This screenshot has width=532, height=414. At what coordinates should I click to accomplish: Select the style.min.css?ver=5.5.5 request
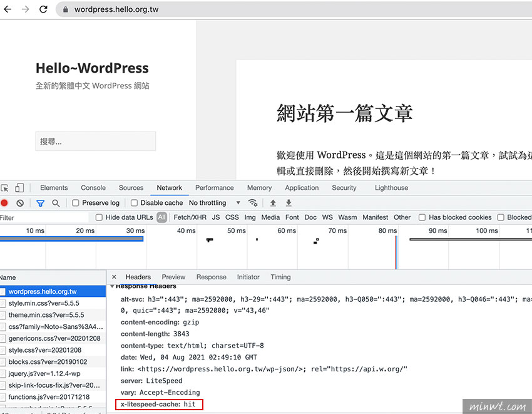(x=53, y=303)
